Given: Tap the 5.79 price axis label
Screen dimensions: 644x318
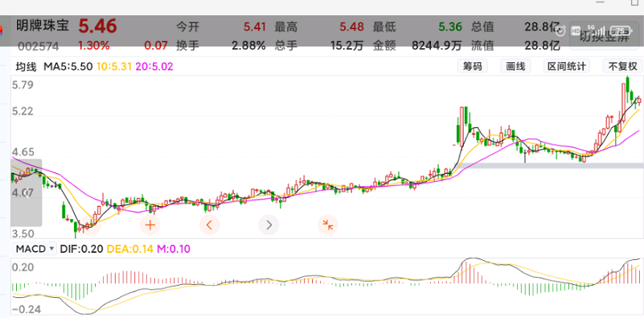Looking at the screenshot, I should click(23, 86).
